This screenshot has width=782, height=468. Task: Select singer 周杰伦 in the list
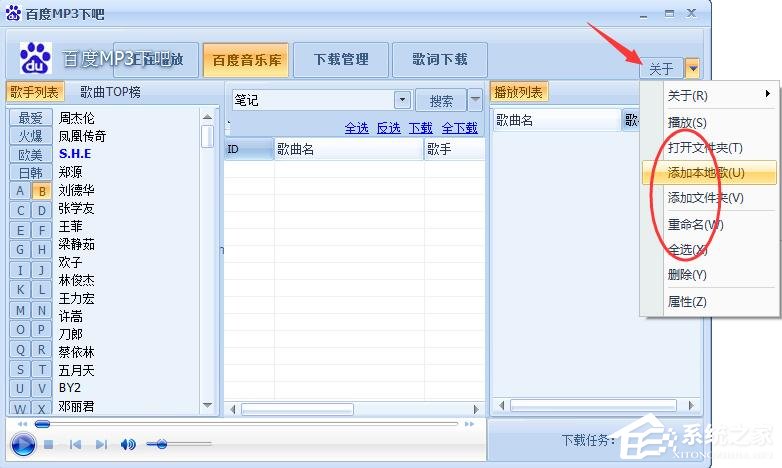[76, 118]
